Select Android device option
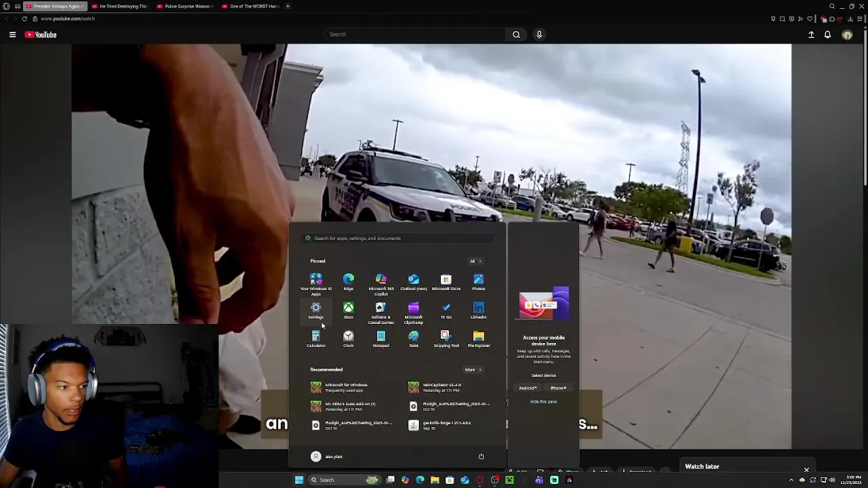The image size is (868, 488). (x=528, y=388)
